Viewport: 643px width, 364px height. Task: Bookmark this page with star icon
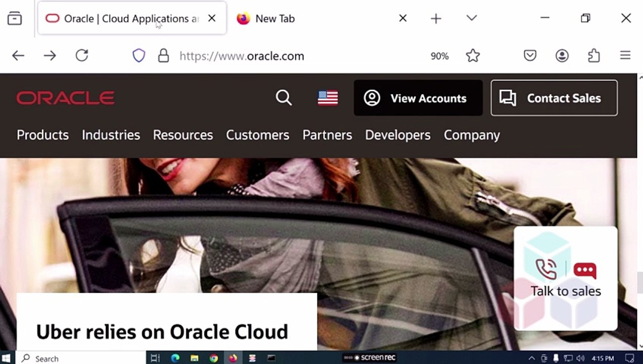click(473, 56)
